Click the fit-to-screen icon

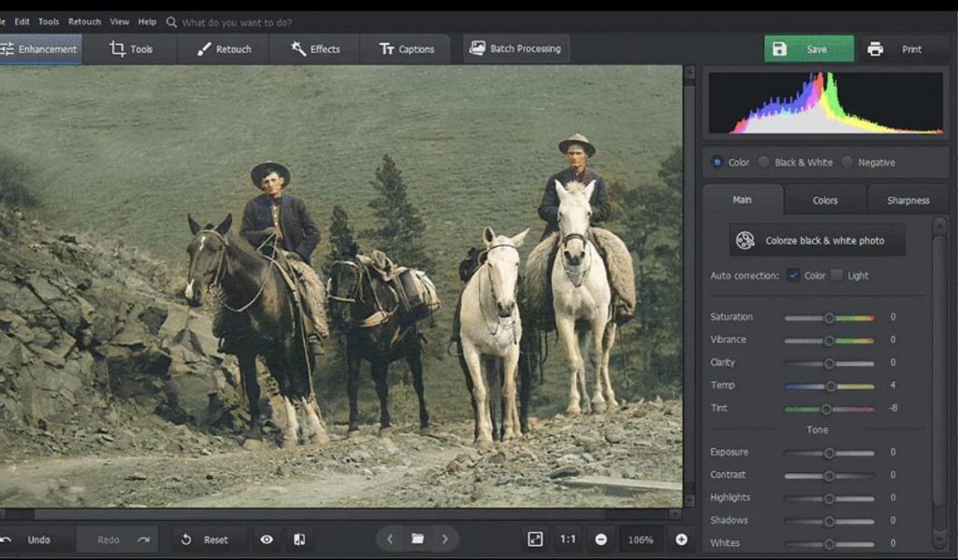click(x=535, y=539)
